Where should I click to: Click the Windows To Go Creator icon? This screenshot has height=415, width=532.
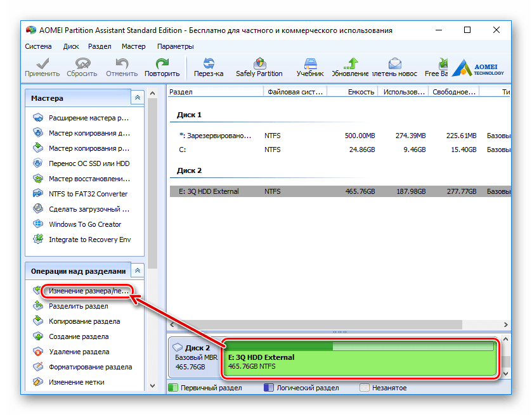point(38,224)
